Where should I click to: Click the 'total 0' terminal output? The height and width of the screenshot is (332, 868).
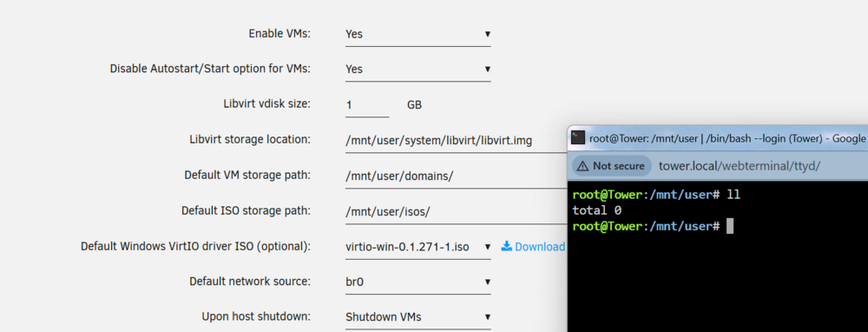pyautogui.click(x=597, y=210)
